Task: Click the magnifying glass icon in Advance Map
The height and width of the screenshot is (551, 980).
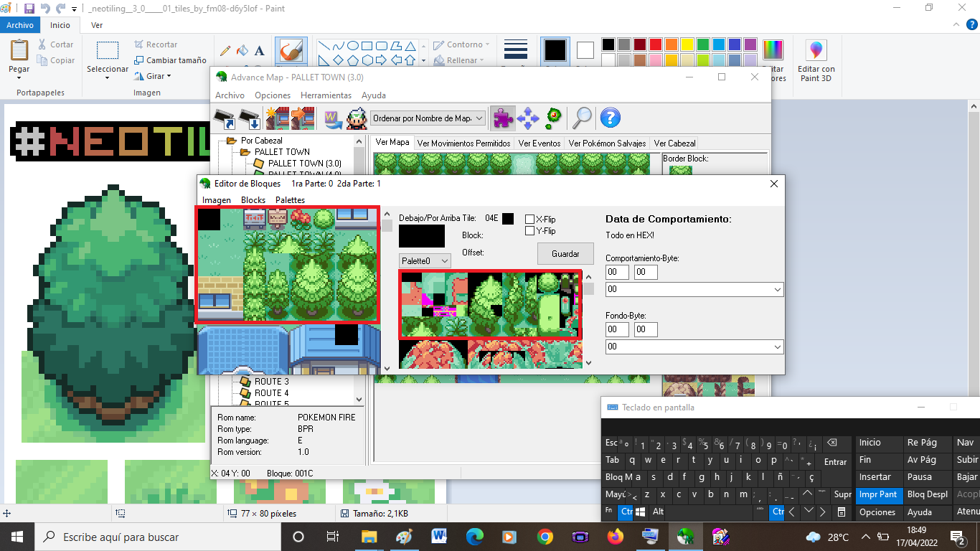Action: coord(582,118)
